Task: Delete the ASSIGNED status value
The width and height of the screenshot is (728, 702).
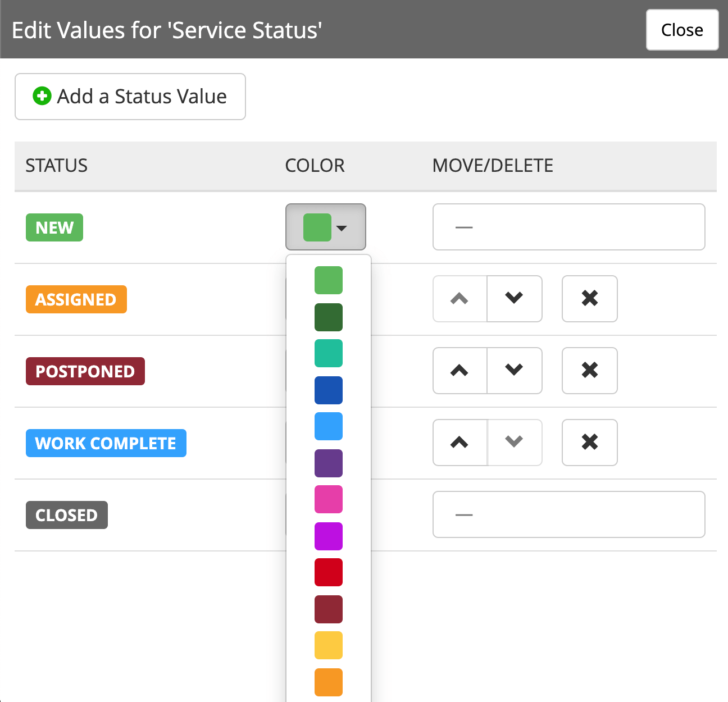Action: pyautogui.click(x=589, y=299)
